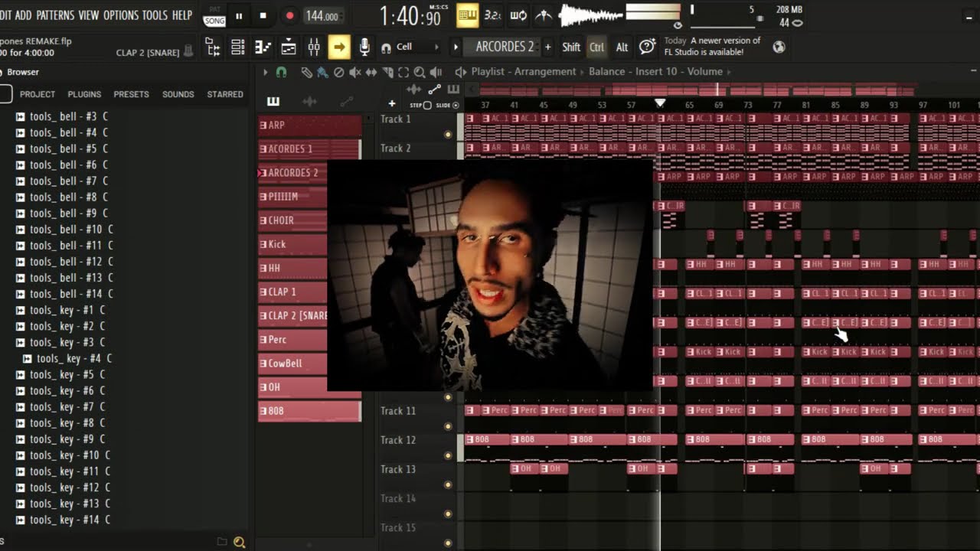
Task: Open the OPTIONS menu
Action: click(121, 15)
